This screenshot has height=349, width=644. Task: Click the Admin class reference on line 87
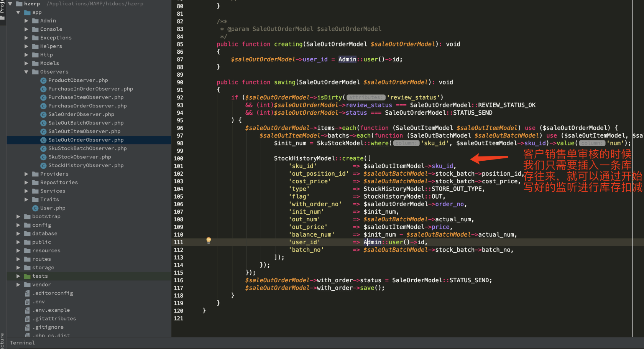point(347,59)
